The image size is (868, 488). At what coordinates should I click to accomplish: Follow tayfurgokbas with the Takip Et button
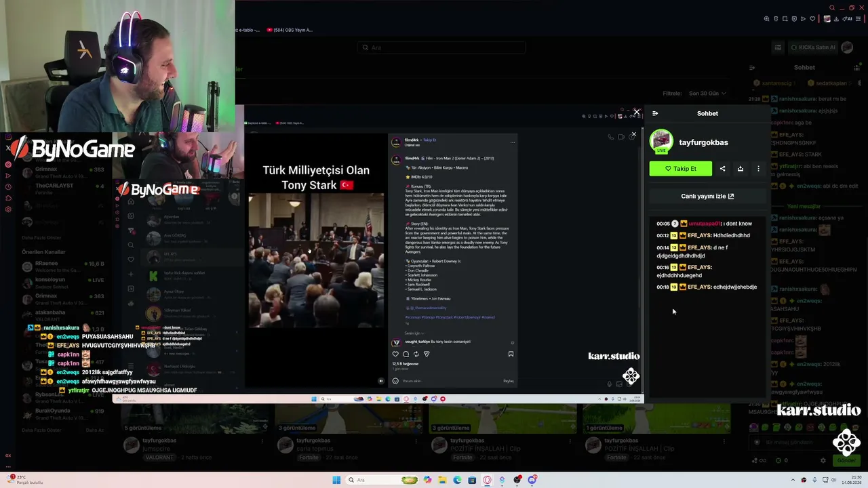pos(681,169)
